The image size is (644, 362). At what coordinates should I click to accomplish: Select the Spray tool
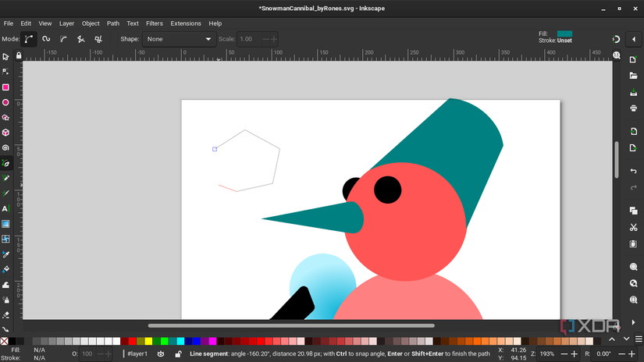pos(5,300)
